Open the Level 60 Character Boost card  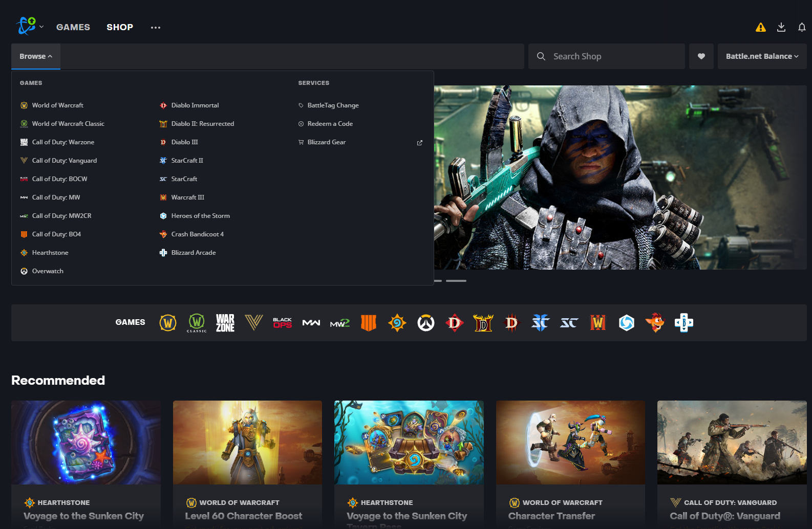[247, 465]
